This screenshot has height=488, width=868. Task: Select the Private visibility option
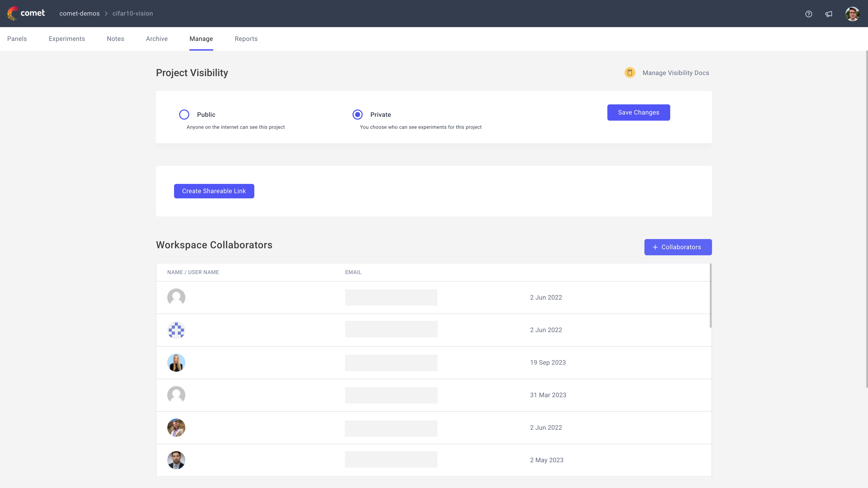pyautogui.click(x=357, y=115)
